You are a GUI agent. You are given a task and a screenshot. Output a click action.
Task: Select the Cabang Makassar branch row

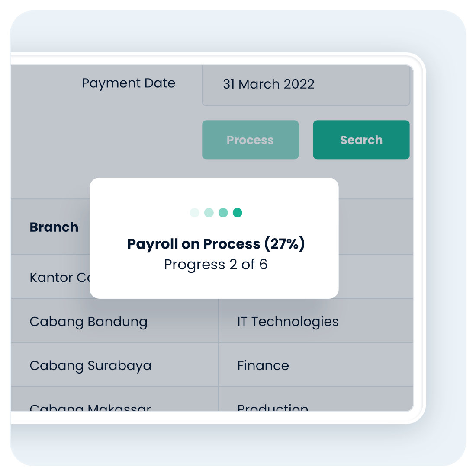click(90, 407)
